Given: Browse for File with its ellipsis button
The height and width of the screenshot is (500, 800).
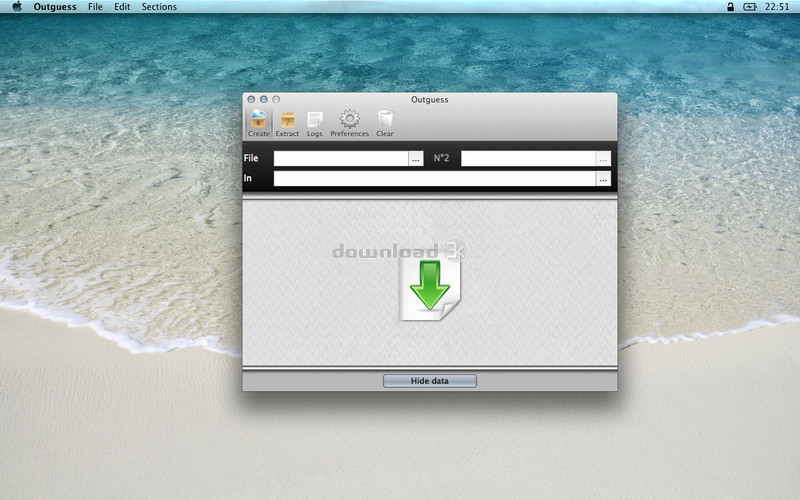Looking at the screenshot, I should [x=416, y=159].
